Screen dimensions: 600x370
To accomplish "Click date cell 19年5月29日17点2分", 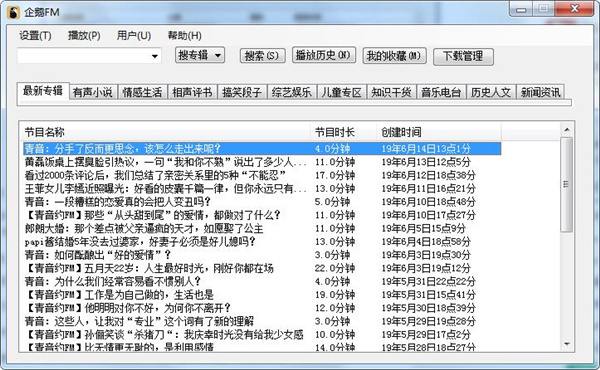I will (x=426, y=335).
